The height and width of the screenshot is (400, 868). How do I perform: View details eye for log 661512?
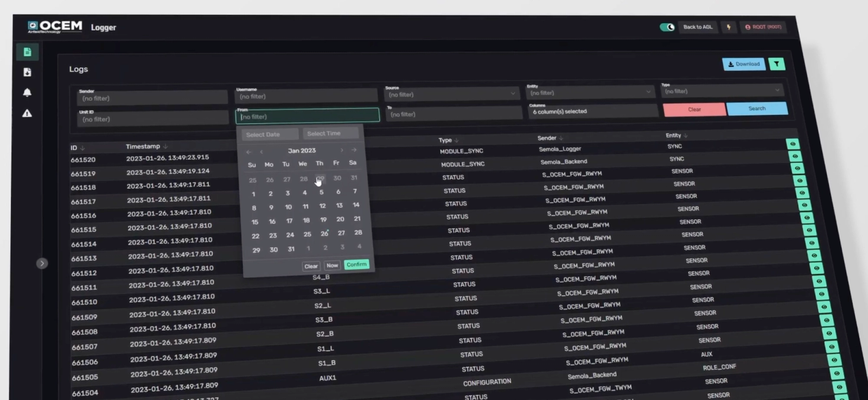tap(812, 243)
